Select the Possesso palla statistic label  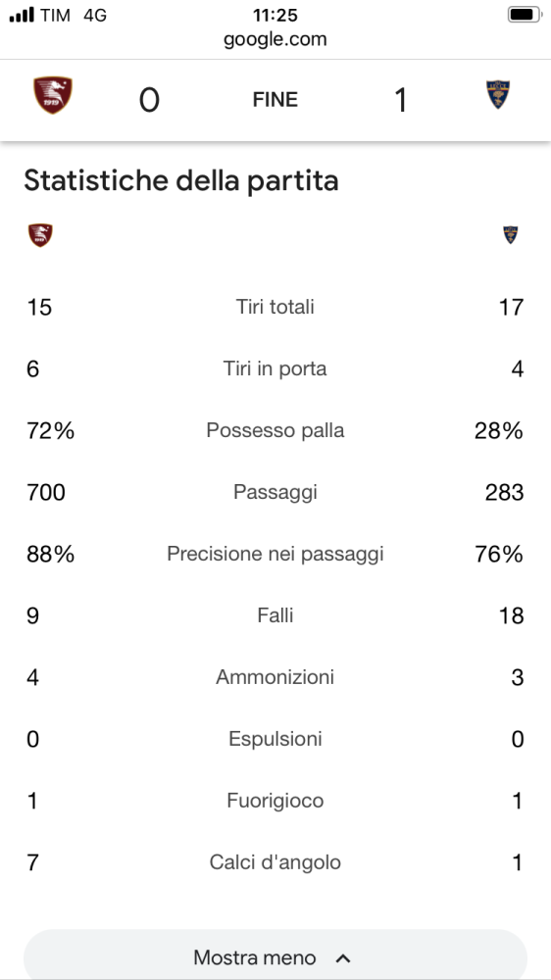275,430
